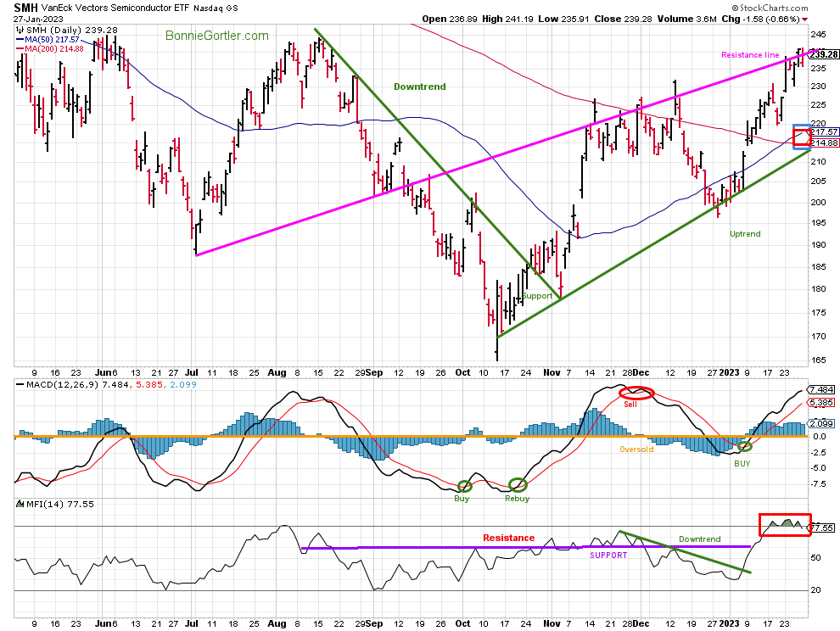
Task: Click the MA(200) 214.88 legend entry
Action: [50, 48]
